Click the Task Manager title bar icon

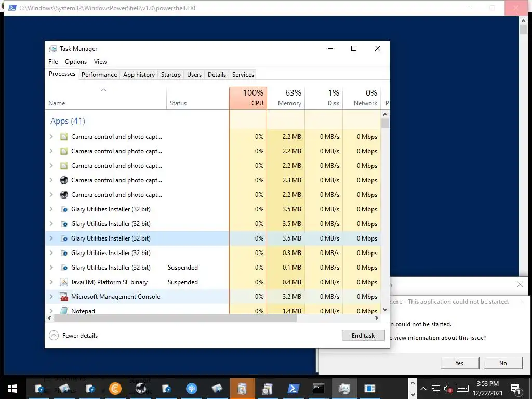coord(53,49)
